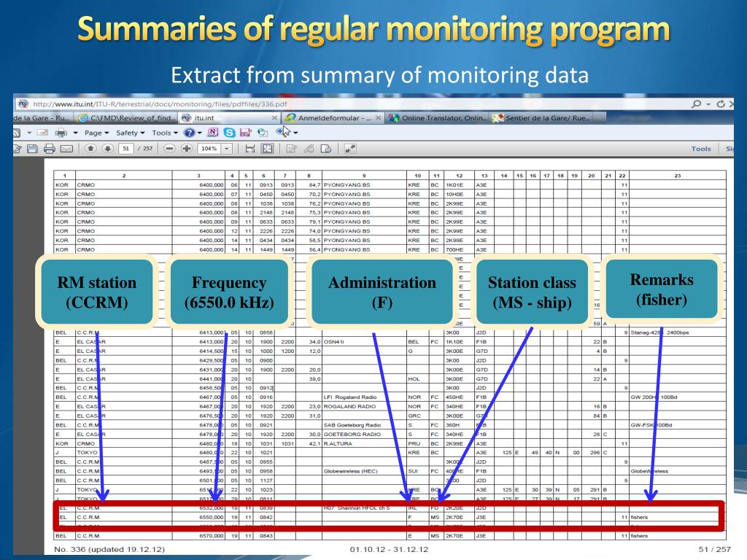Click '6550,000' frequency cell
Viewport: 747px width, 560px height.
[212, 517]
